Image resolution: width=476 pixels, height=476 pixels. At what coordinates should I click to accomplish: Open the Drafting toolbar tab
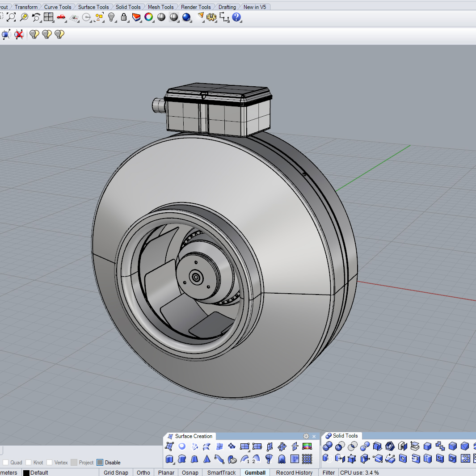pyautogui.click(x=227, y=7)
